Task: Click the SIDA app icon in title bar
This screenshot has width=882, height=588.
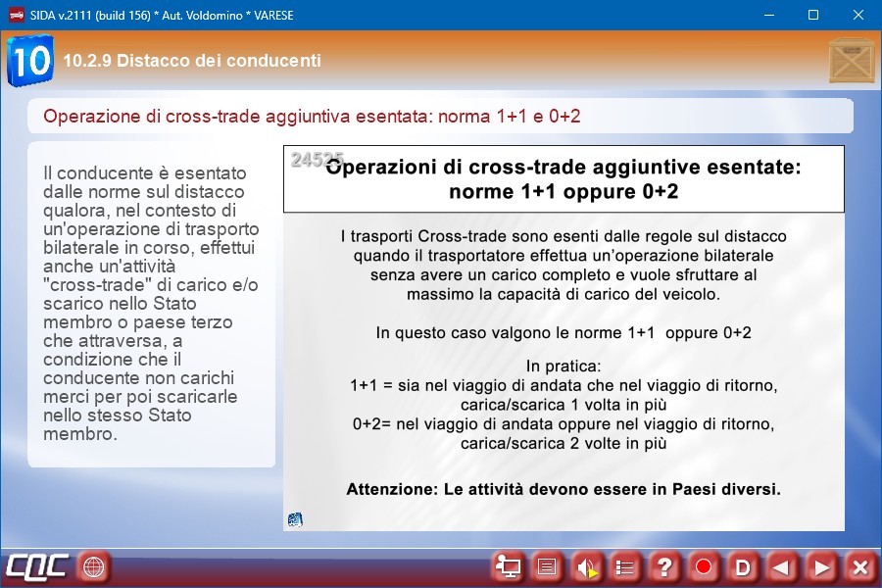Action: point(16,16)
